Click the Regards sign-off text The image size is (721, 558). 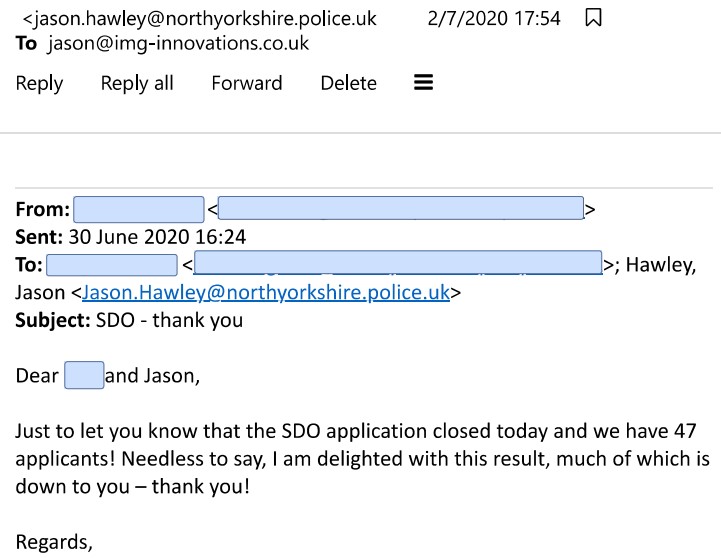point(54,542)
